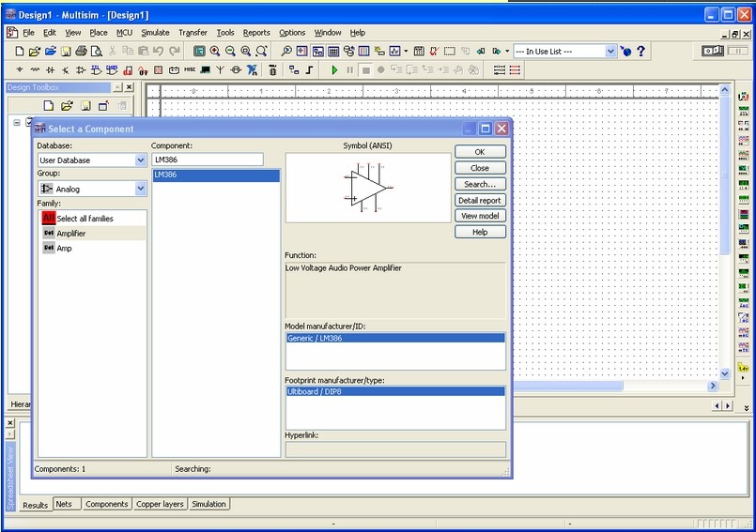The image size is (756, 532).
Task: Click the View model button
Action: pos(480,216)
